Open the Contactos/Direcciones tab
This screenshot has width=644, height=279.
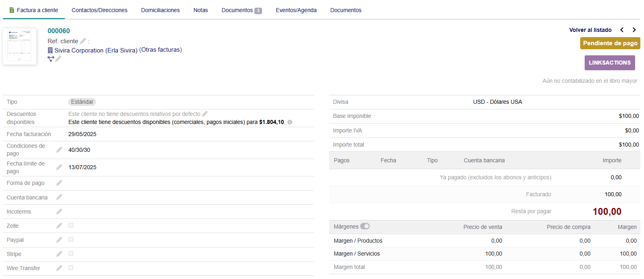click(x=99, y=10)
